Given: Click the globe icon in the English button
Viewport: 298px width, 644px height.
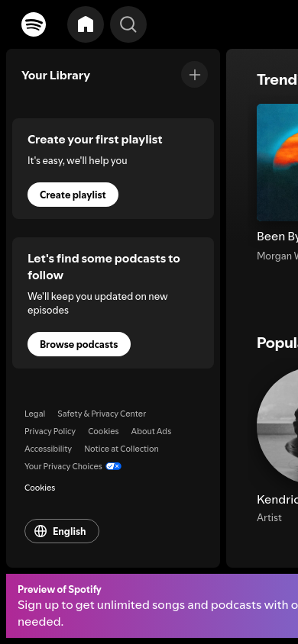Looking at the screenshot, I should tap(40, 531).
